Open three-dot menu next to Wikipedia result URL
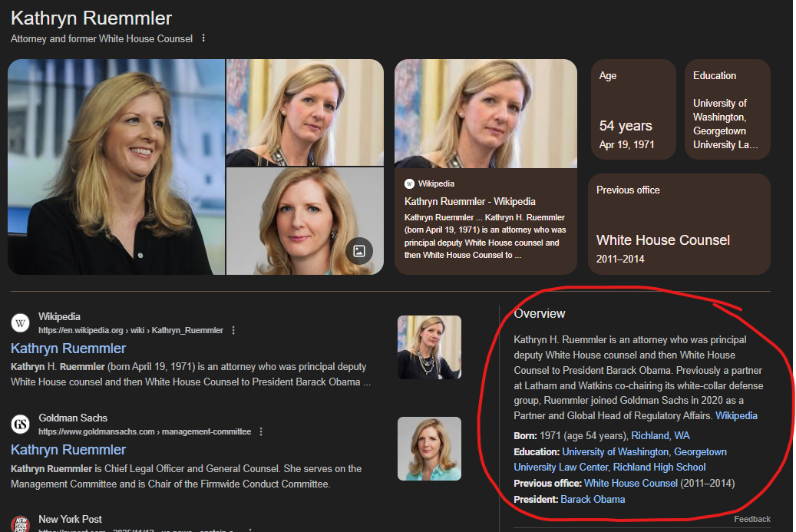The image size is (796, 532). tap(233, 330)
